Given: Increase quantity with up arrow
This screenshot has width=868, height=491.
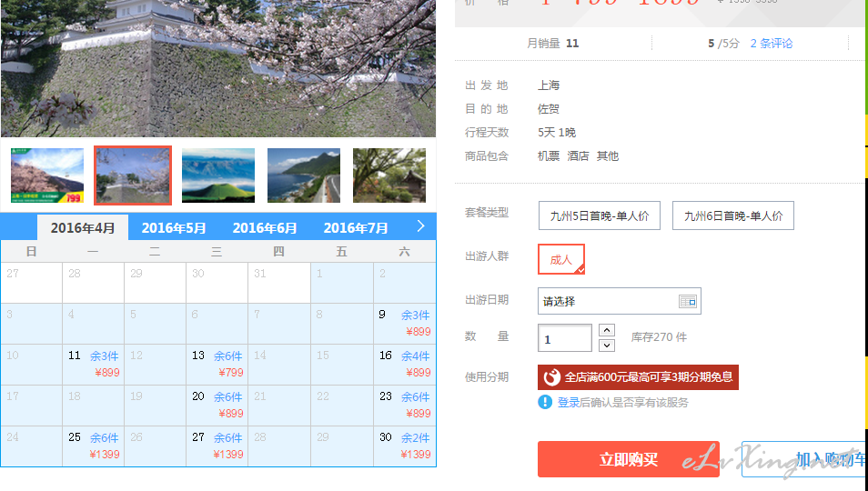Looking at the screenshot, I should (x=607, y=330).
